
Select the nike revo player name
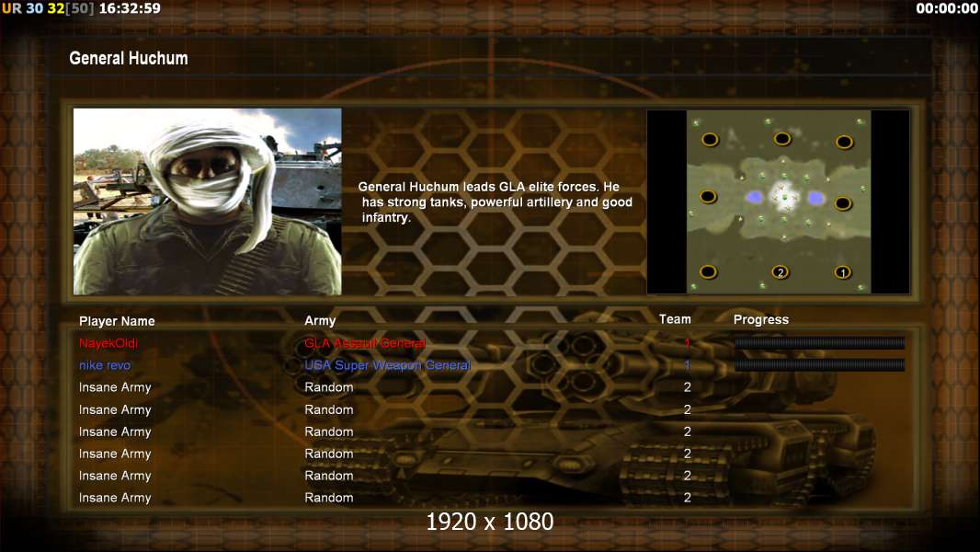(105, 365)
